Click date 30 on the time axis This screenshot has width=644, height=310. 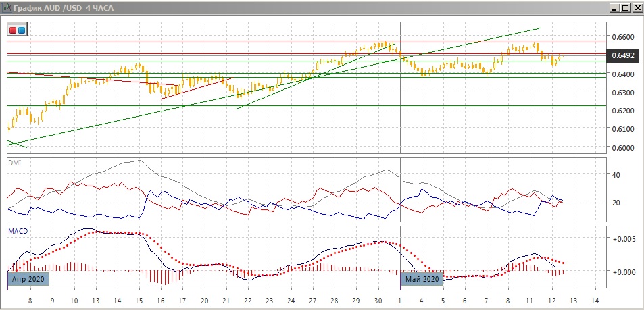click(x=379, y=299)
